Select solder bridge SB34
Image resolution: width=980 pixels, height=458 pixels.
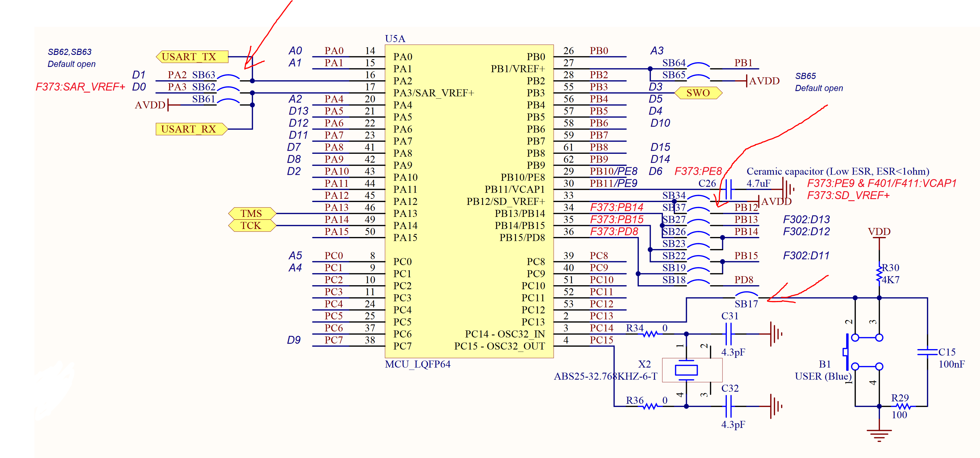click(x=699, y=198)
